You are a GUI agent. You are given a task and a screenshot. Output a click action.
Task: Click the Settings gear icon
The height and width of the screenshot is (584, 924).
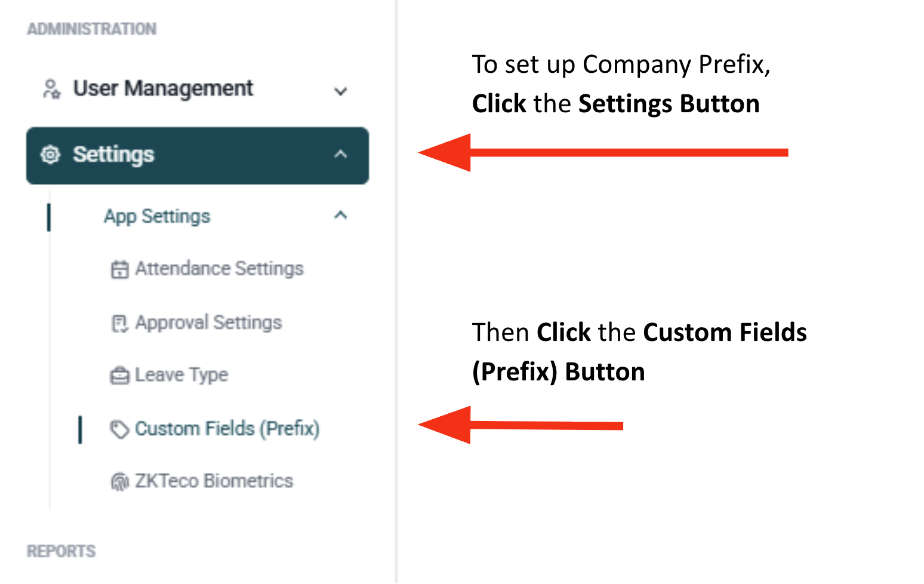[x=50, y=155]
